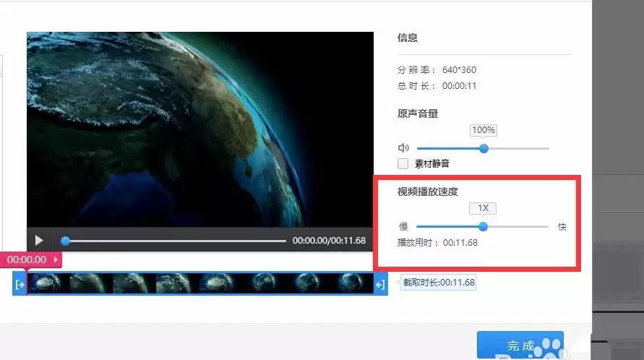Image resolution: width=644 pixels, height=360 pixels.
Task: Click the 视频播放速度 heading
Action: coord(428,192)
